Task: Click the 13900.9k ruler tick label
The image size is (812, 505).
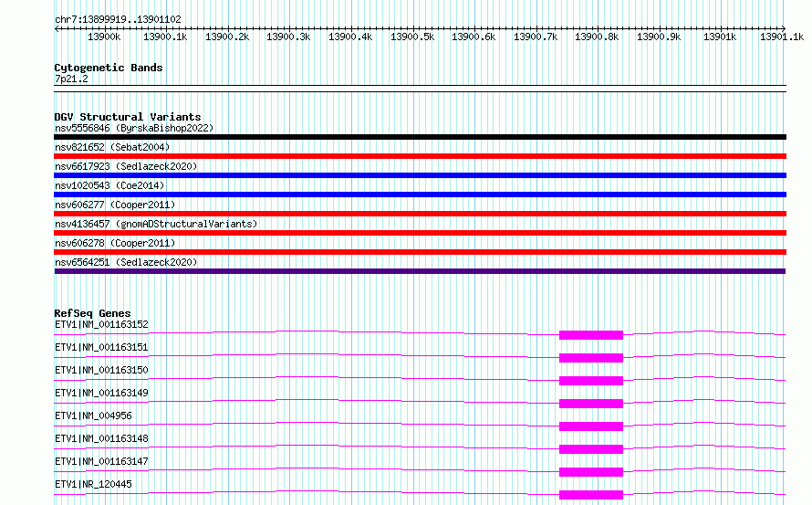Action: (660, 37)
